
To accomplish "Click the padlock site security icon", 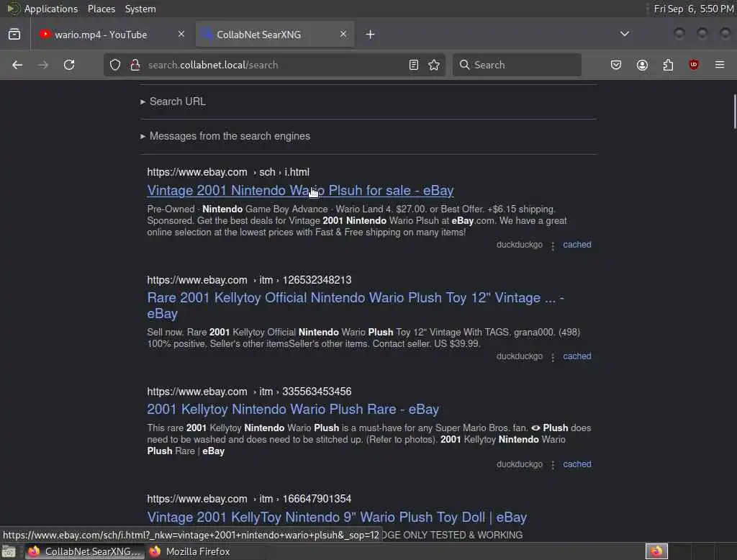I will point(135,65).
